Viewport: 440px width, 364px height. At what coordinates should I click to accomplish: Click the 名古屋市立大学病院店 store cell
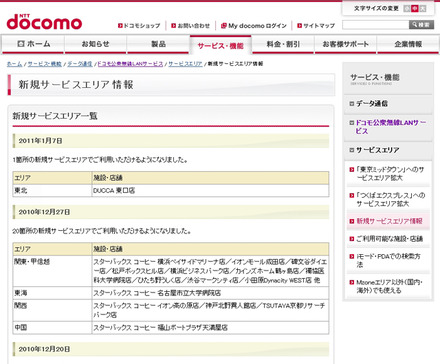(x=210, y=293)
